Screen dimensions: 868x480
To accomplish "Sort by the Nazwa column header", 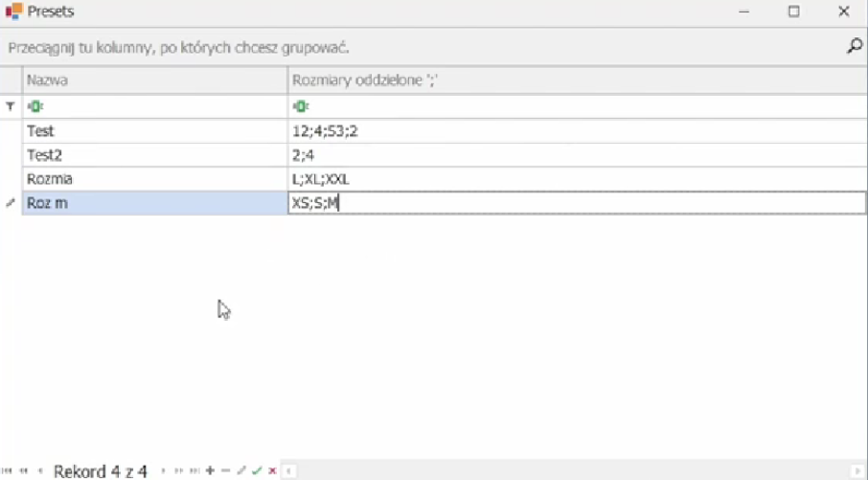I will tap(155, 81).
